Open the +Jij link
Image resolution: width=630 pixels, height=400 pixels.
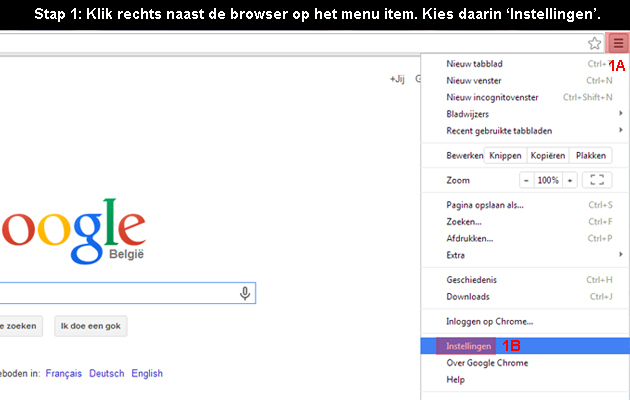397,79
